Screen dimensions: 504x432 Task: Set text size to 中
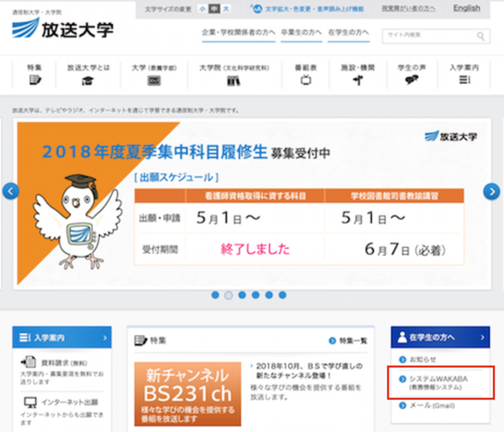point(214,9)
